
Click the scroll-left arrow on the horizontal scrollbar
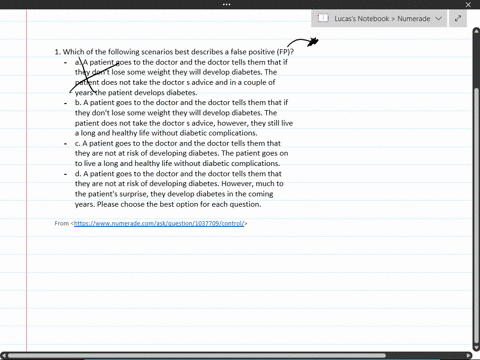coord(4,355)
